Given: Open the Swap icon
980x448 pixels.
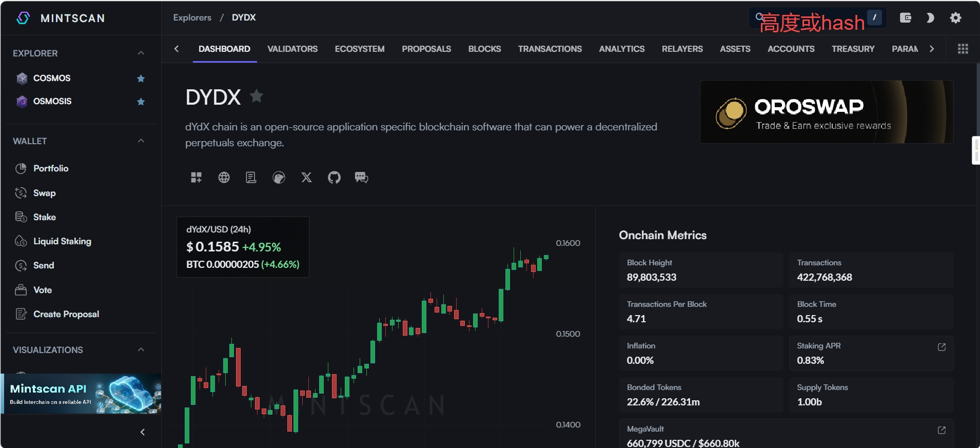Looking at the screenshot, I should point(21,193).
